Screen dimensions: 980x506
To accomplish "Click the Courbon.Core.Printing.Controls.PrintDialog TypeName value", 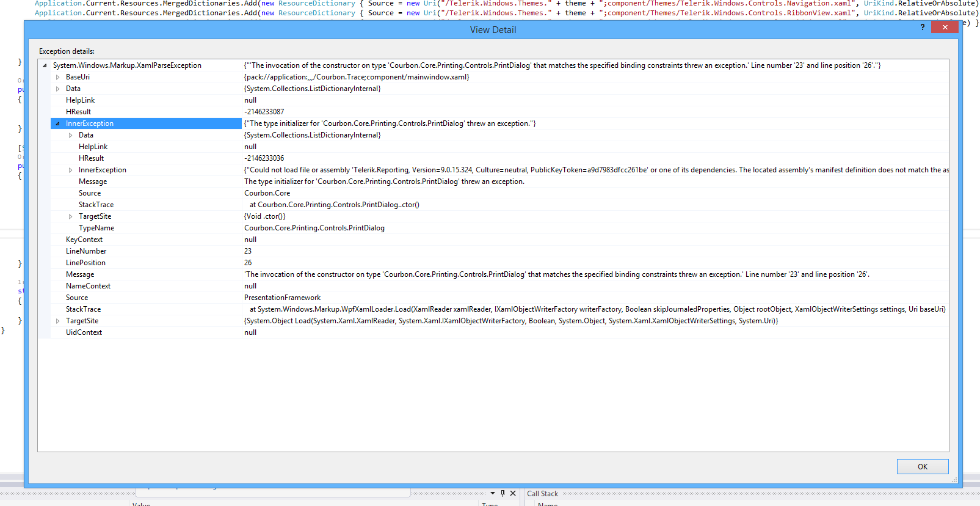I will click(x=314, y=228).
